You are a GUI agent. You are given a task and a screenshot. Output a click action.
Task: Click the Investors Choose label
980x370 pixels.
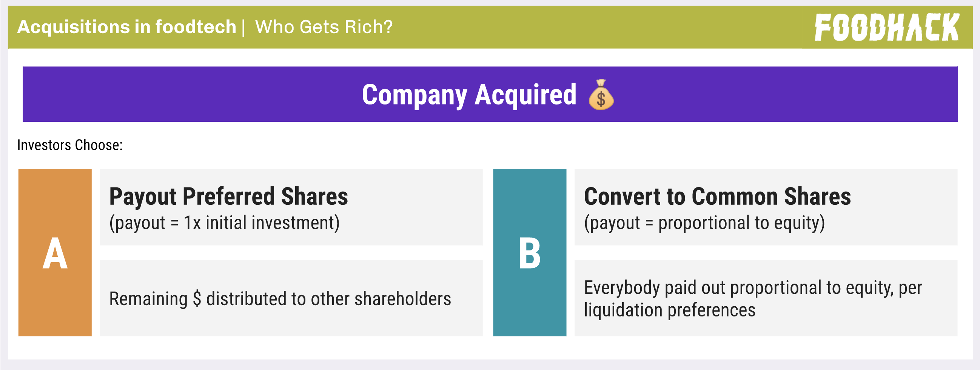(x=70, y=145)
